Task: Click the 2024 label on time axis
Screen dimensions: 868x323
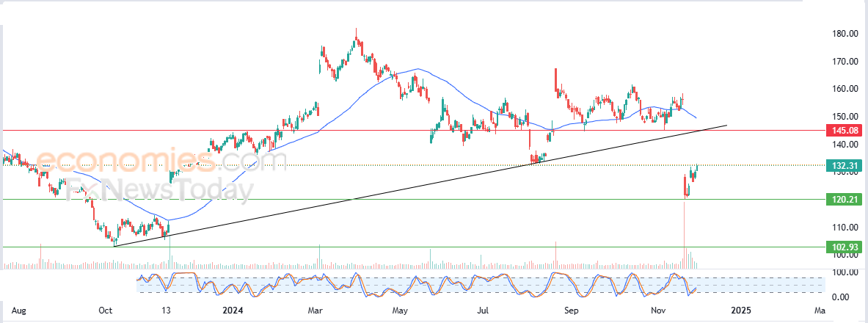Action: tap(231, 310)
